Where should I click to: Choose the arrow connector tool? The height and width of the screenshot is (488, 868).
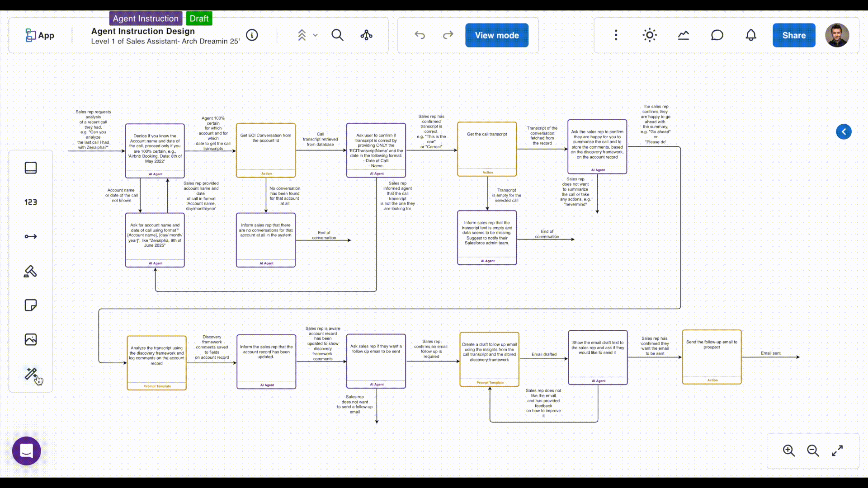[x=30, y=236]
